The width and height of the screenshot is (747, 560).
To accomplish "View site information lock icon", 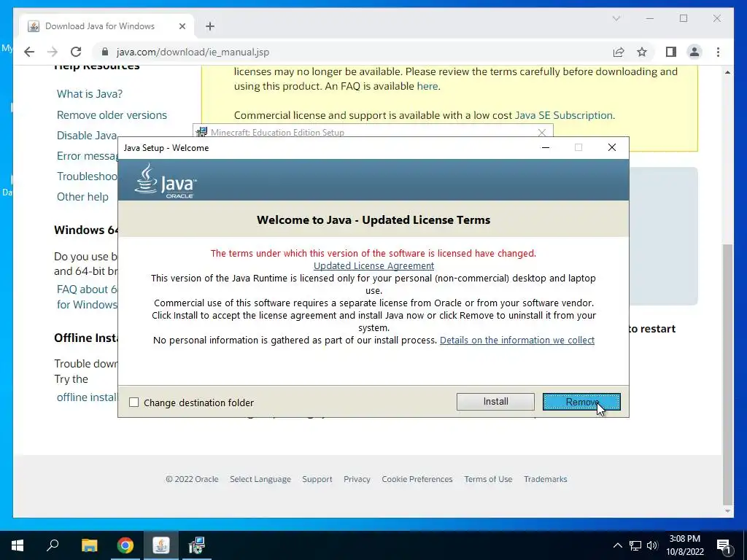I will click(x=105, y=52).
